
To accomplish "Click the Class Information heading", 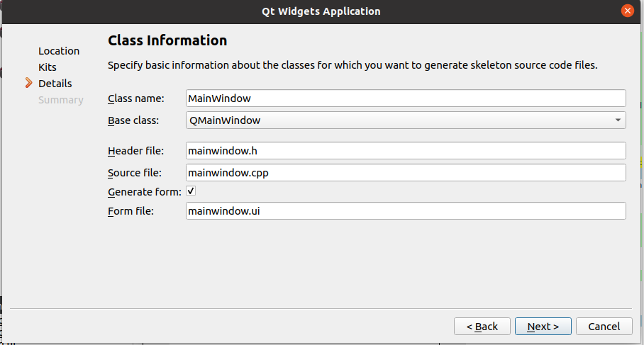I will tap(167, 40).
